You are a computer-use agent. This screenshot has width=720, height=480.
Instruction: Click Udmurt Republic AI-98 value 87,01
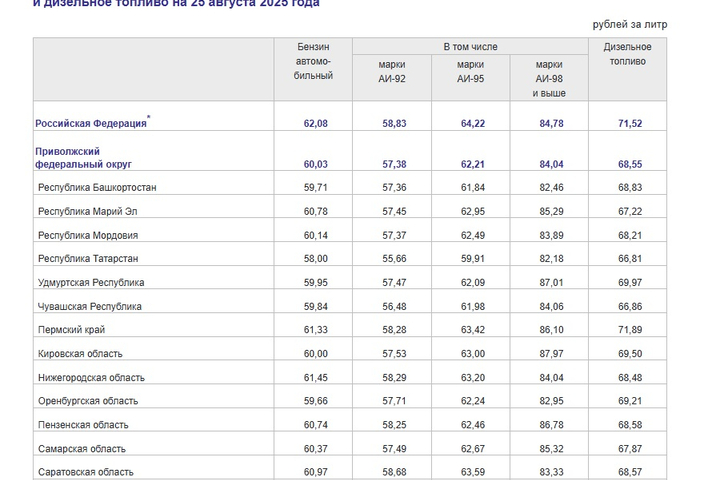(x=551, y=282)
